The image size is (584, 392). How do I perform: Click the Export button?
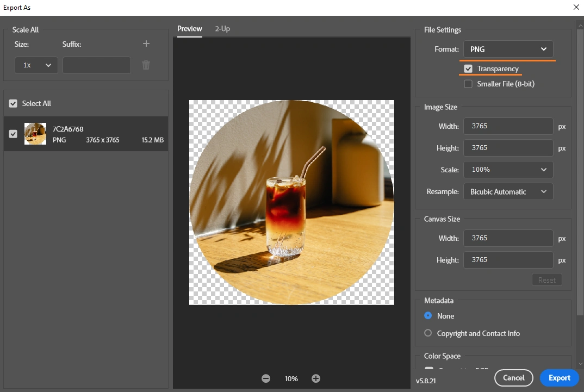tap(560, 378)
